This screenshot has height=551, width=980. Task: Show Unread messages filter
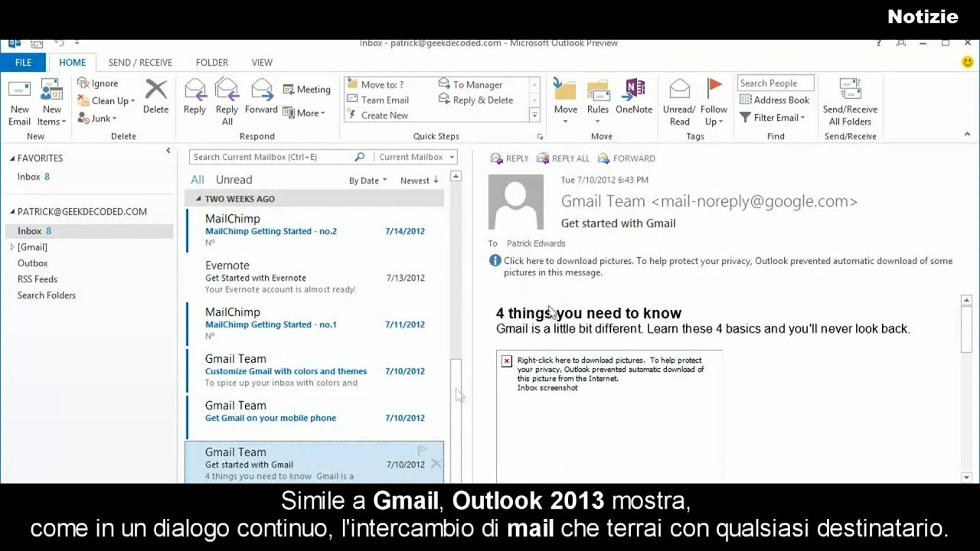point(234,180)
